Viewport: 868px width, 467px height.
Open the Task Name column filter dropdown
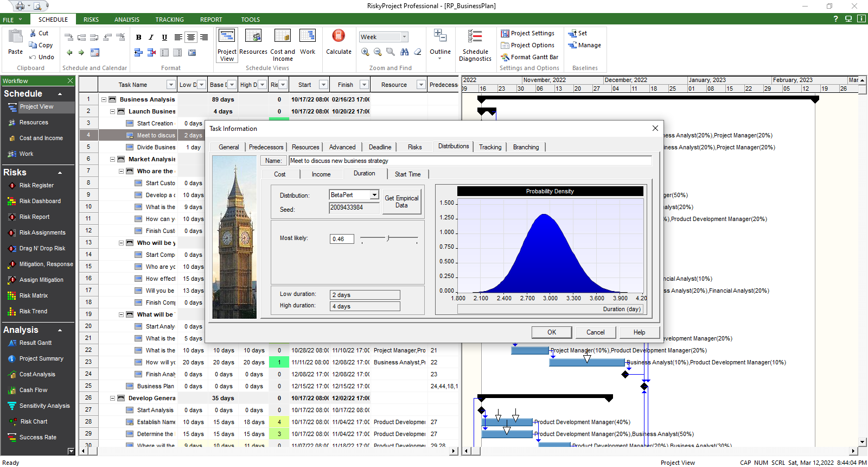pyautogui.click(x=171, y=85)
